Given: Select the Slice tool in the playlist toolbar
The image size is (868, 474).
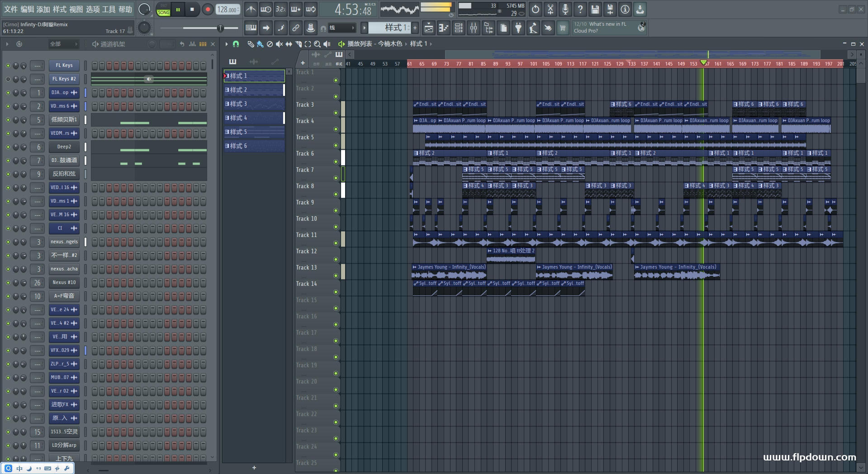Looking at the screenshot, I should click(x=298, y=44).
